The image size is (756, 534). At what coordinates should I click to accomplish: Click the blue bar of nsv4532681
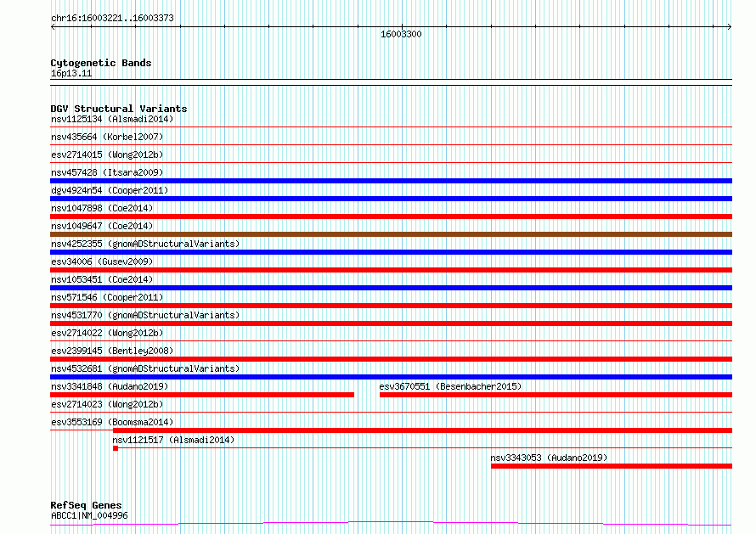(391, 377)
